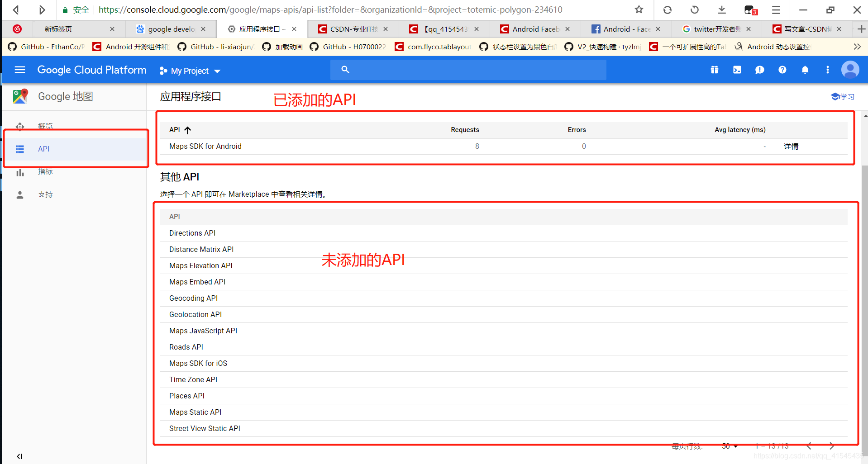Open the browser extension icon with badge
This screenshot has height=464, width=868.
751,10
